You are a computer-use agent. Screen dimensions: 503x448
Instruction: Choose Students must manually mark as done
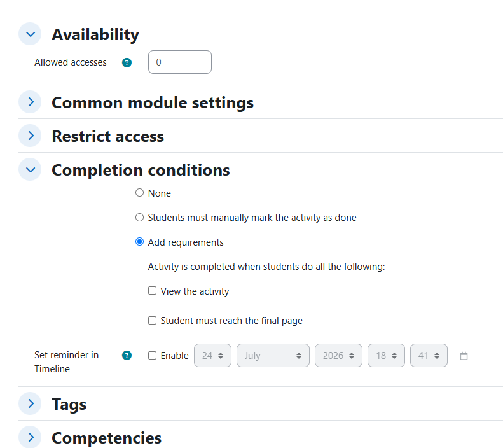click(x=139, y=218)
